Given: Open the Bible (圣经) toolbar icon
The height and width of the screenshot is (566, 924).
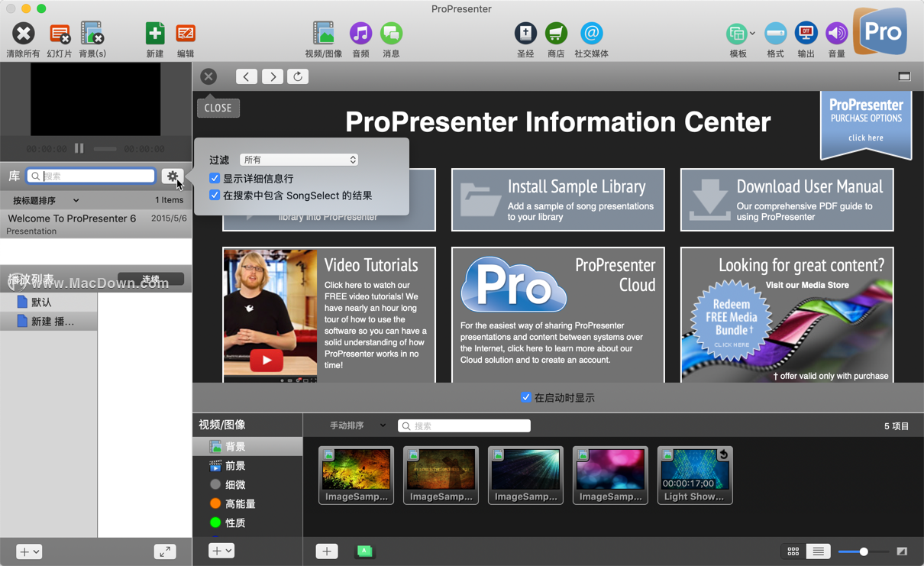Looking at the screenshot, I should (x=525, y=34).
